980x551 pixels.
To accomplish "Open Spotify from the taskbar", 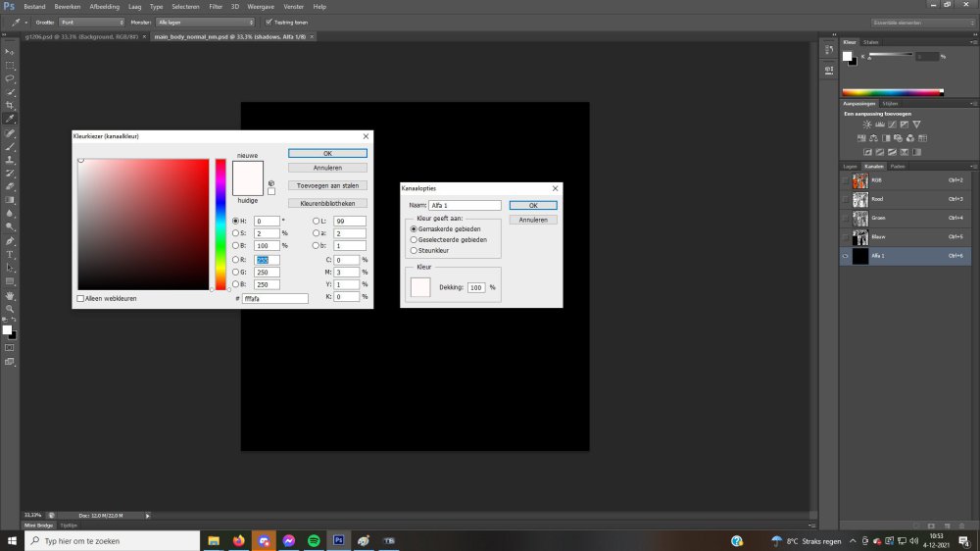I will 314,540.
